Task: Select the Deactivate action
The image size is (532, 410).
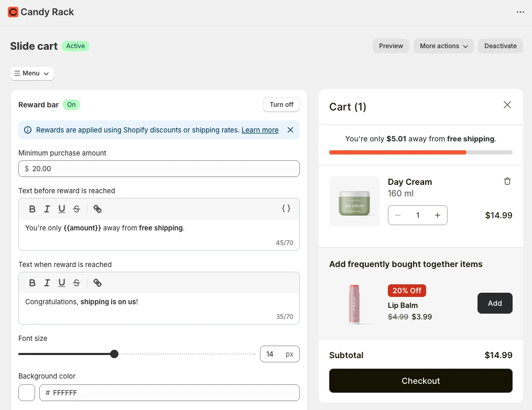Action: click(x=500, y=46)
